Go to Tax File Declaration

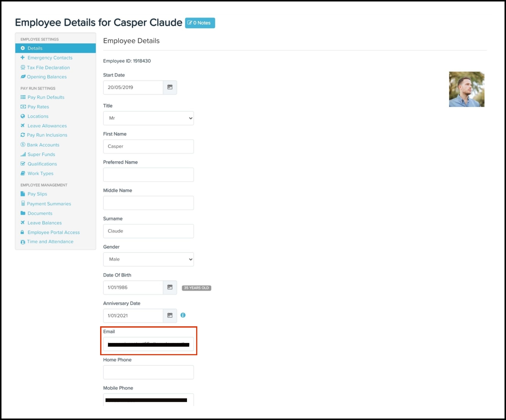[x=48, y=67]
